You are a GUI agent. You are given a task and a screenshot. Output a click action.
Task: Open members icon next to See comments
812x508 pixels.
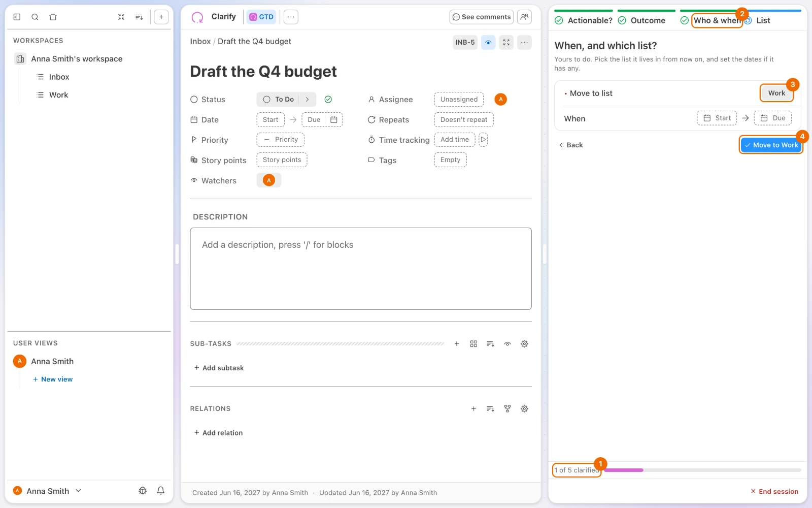click(524, 17)
